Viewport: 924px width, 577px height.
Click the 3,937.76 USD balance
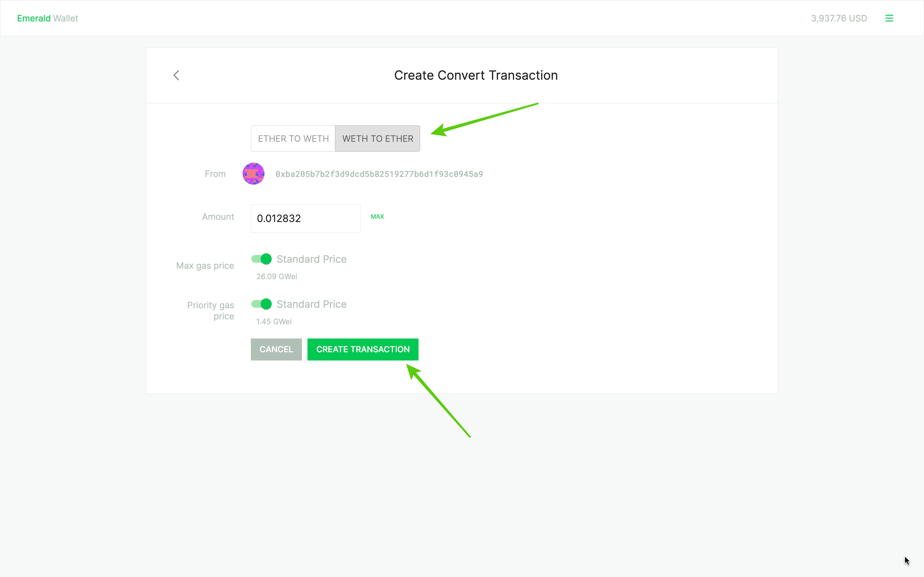[x=838, y=18]
